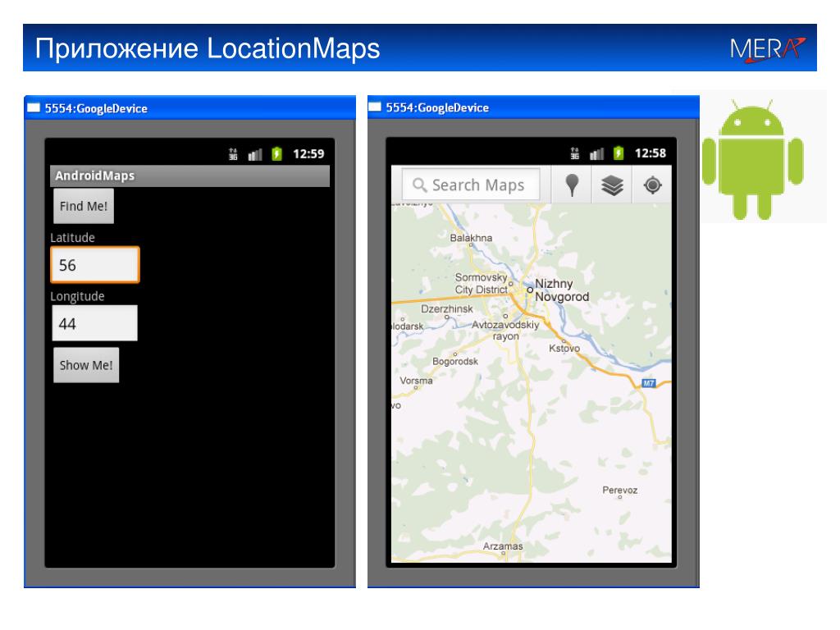840x630 pixels.
Task: Click Avtozavodskiy rayon label
Action: coord(505,330)
